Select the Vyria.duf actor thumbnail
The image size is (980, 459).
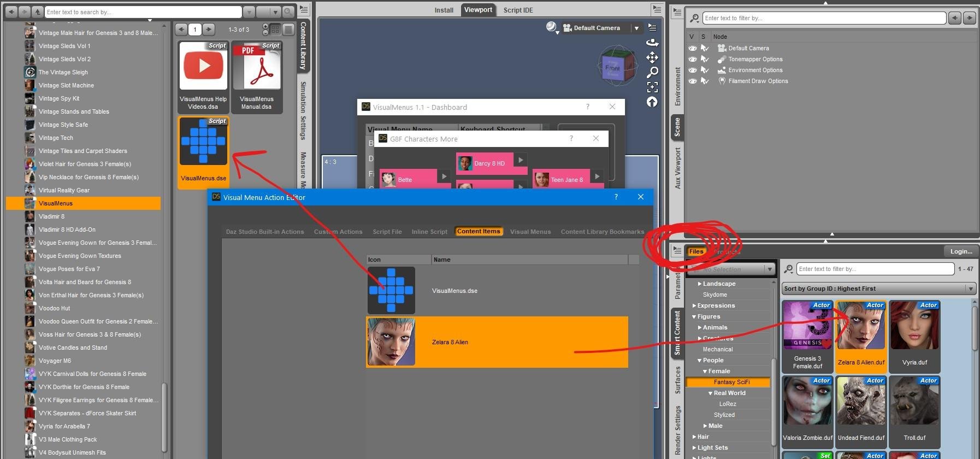(915, 336)
